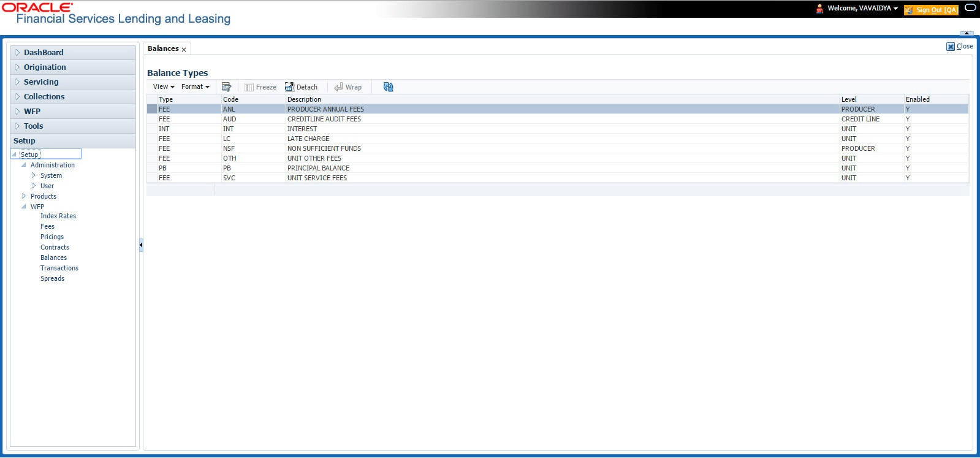Click the OTH code cell
This screenshot has height=458, width=980.
253,158
